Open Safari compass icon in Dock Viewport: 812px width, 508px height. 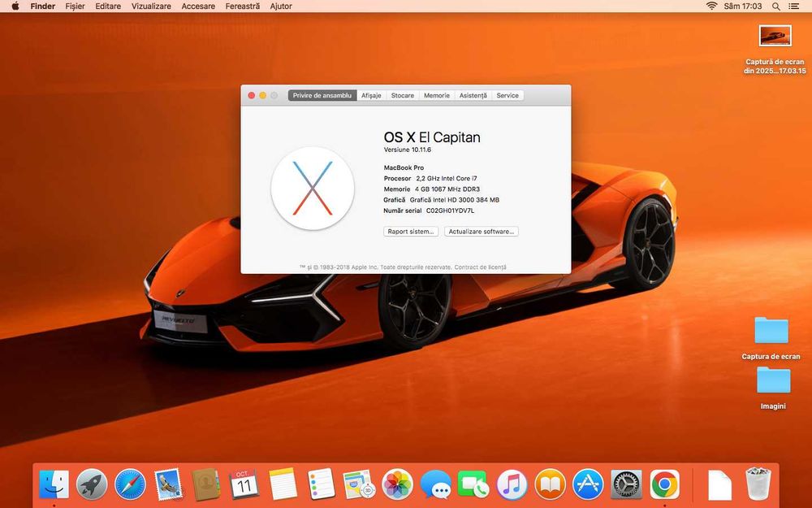tap(130, 484)
